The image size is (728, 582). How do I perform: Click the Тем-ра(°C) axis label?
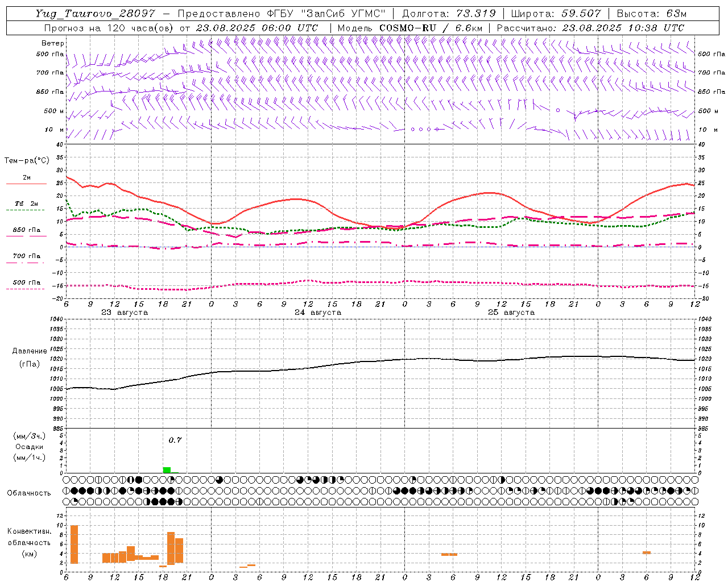27,161
